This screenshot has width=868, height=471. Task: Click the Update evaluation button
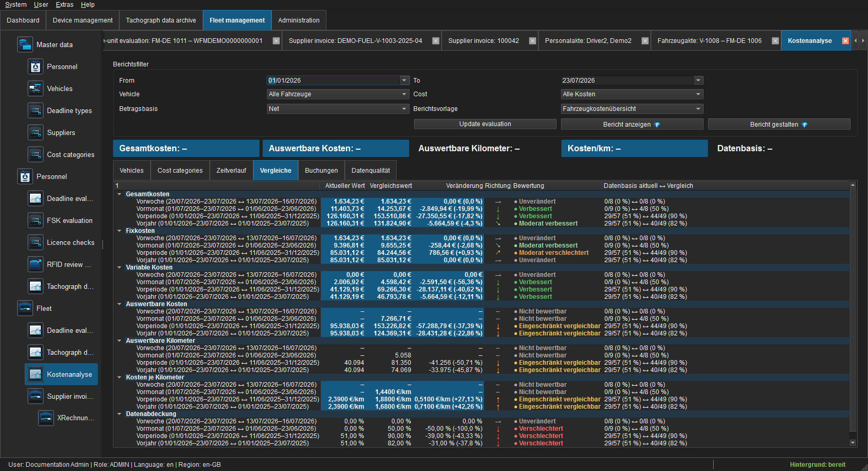pyautogui.click(x=485, y=124)
